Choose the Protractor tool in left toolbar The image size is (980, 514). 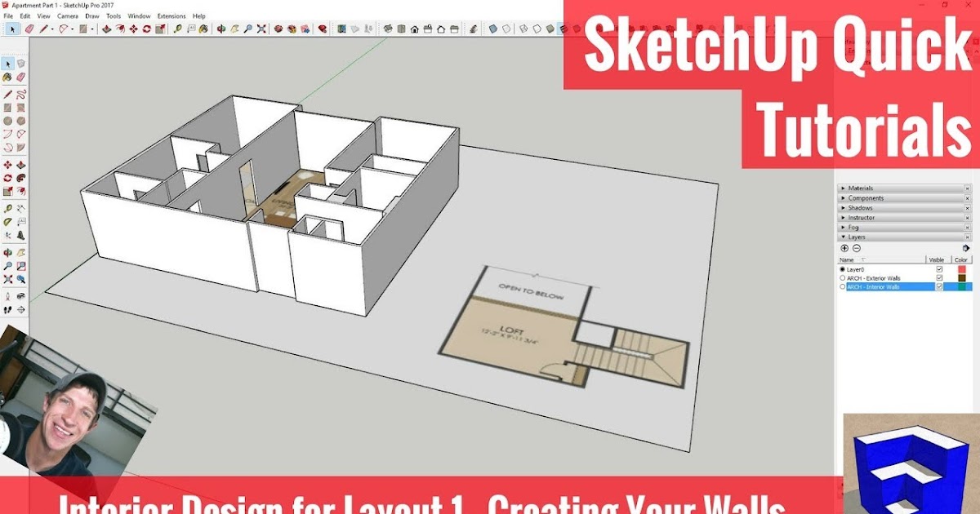pyautogui.click(x=7, y=222)
